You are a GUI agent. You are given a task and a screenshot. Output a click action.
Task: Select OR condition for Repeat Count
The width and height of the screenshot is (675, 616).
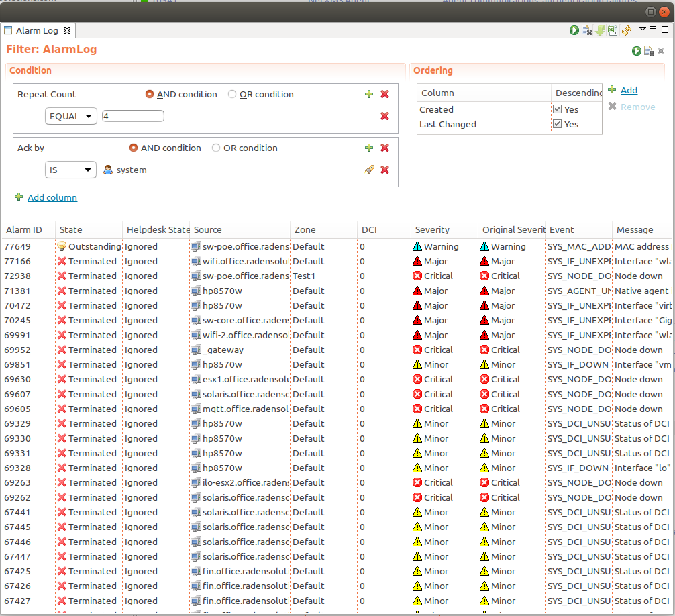(x=232, y=95)
